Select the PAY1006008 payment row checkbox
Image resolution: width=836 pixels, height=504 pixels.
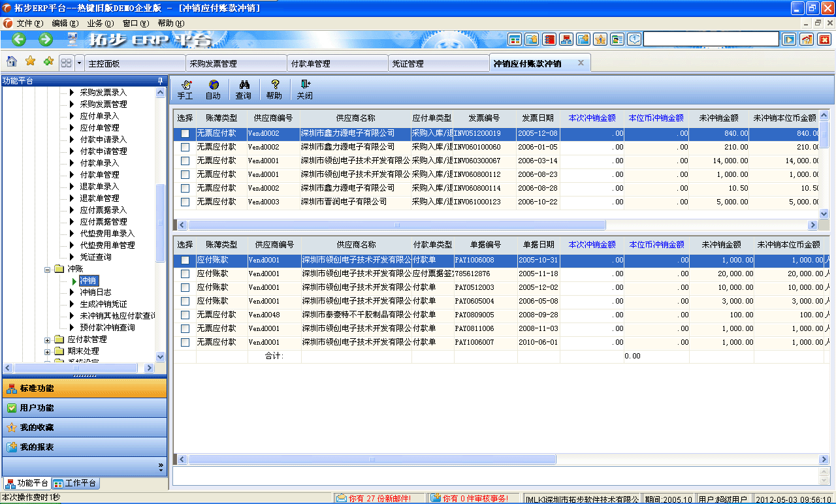[185, 259]
